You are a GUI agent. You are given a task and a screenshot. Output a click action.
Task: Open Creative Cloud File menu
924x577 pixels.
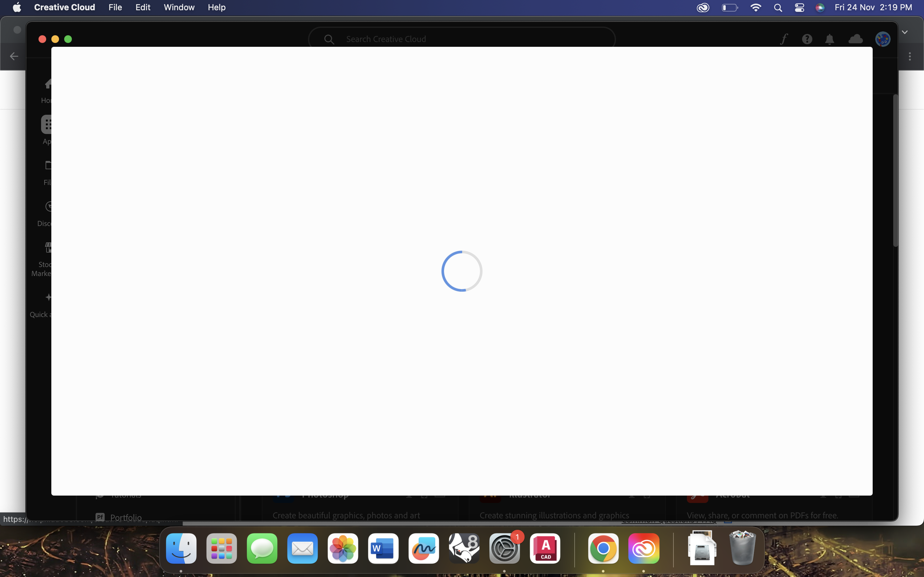(x=115, y=7)
